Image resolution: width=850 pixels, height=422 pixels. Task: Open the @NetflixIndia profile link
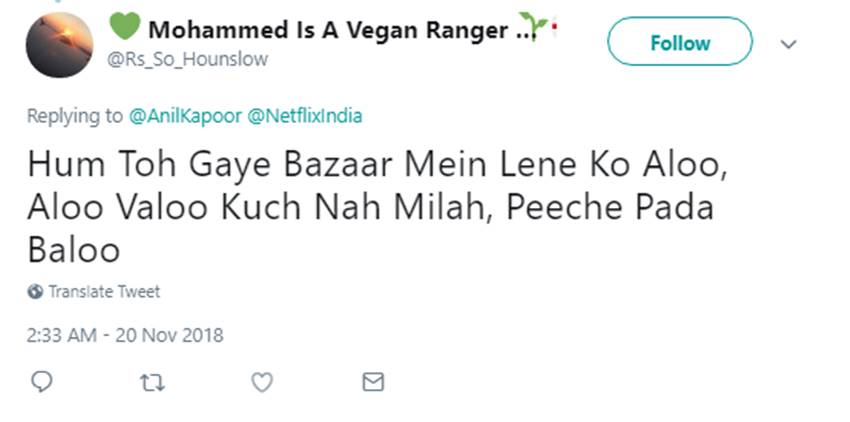pyautogui.click(x=305, y=116)
